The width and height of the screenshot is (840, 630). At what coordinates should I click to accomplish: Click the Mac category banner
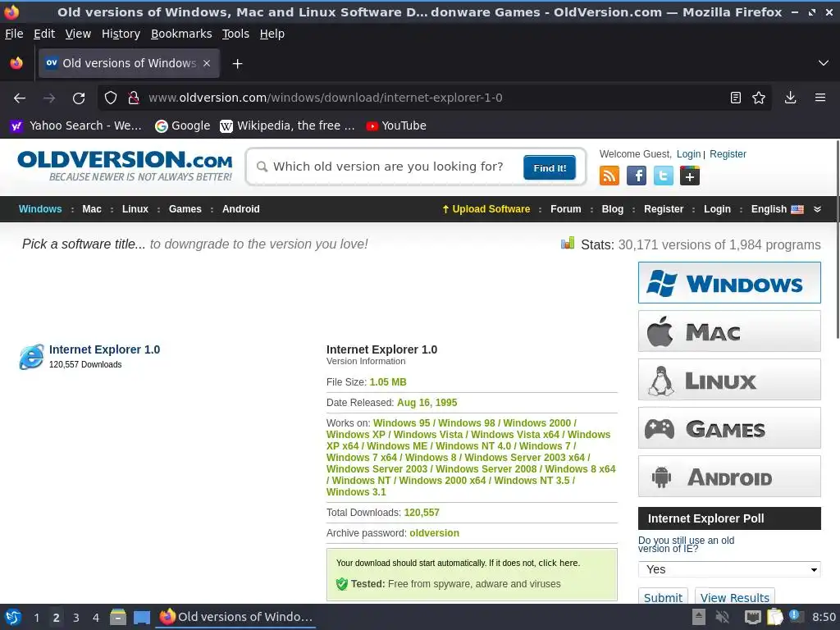click(729, 331)
